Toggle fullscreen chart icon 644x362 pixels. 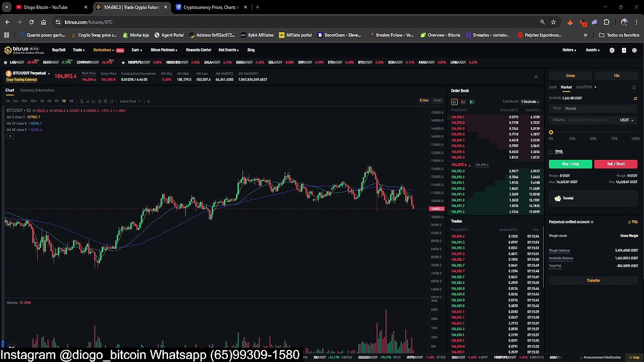coord(112,101)
